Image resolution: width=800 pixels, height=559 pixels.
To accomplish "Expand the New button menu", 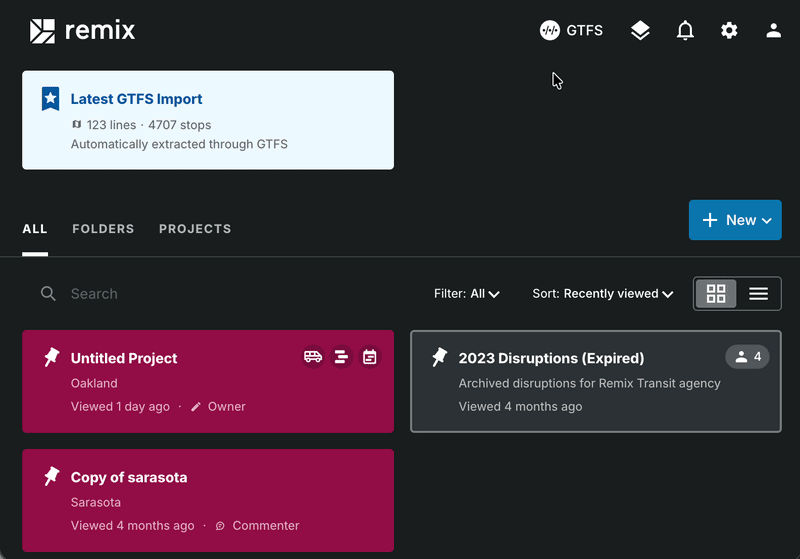I will tap(735, 220).
